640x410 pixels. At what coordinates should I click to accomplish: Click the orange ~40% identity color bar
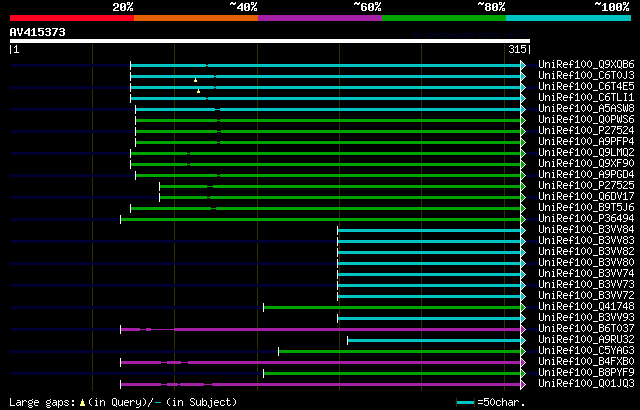click(x=196, y=18)
